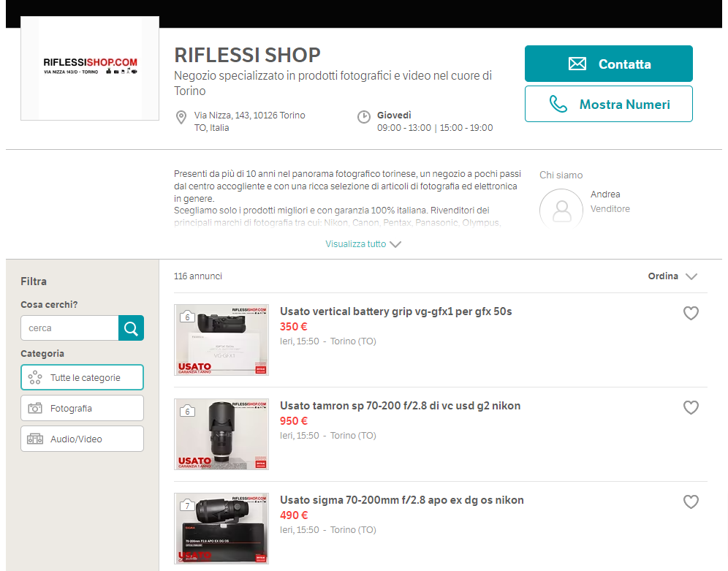The height and width of the screenshot is (571, 728).
Task: Click the RIFLESSI SHOP heading
Action: (248, 56)
